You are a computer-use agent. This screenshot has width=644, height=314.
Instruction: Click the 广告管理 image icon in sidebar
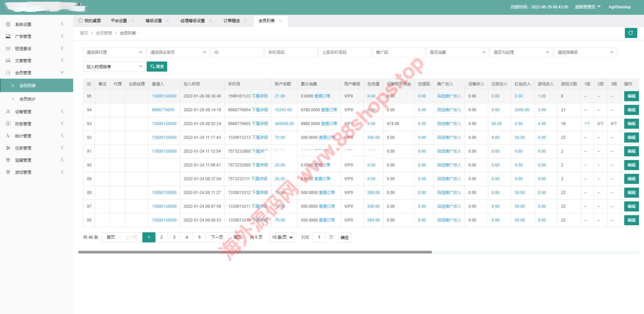pyautogui.click(x=8, y=36)
